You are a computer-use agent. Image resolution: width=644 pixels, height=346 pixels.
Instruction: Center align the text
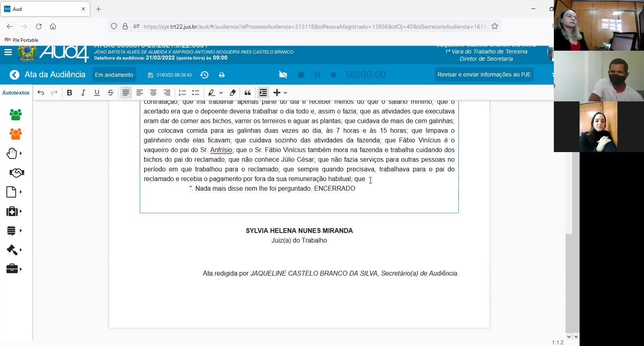point(153,93)
